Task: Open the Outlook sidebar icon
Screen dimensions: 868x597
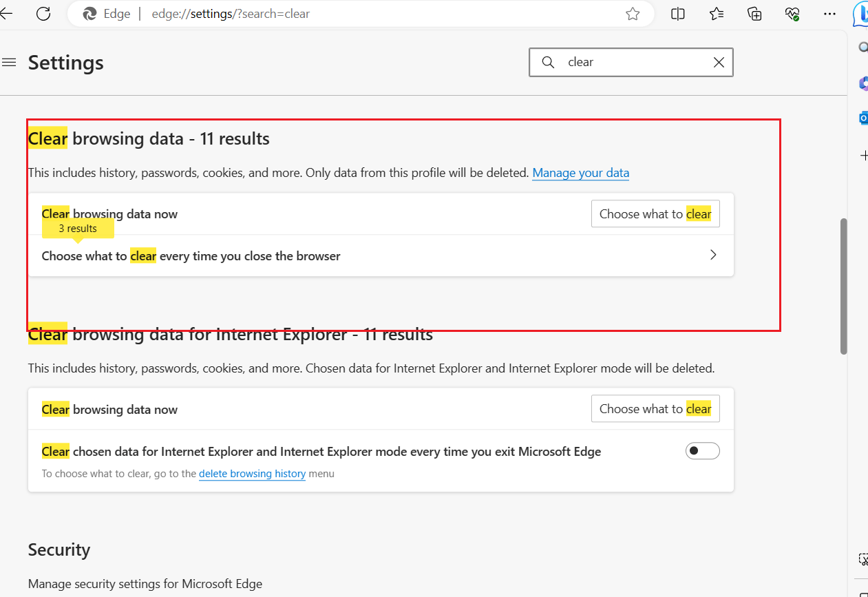Action: 862,118
